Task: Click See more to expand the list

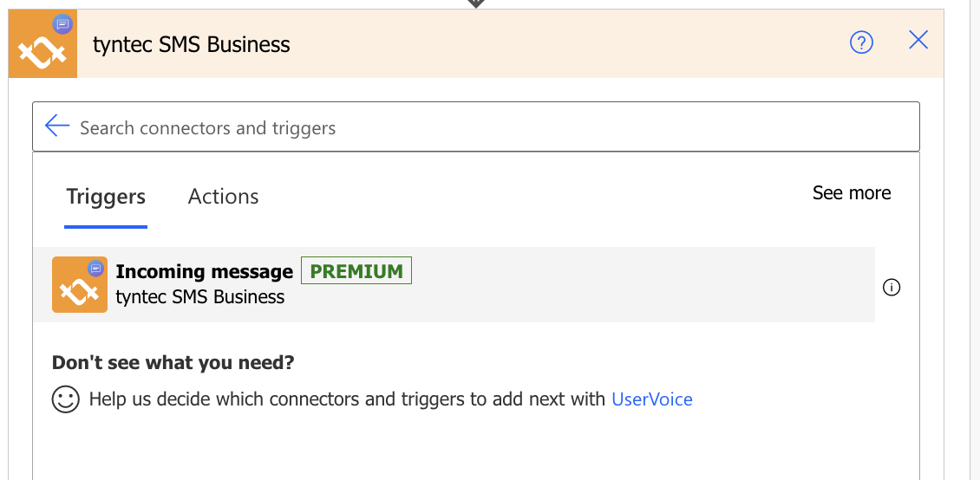Action: [852, 193]
